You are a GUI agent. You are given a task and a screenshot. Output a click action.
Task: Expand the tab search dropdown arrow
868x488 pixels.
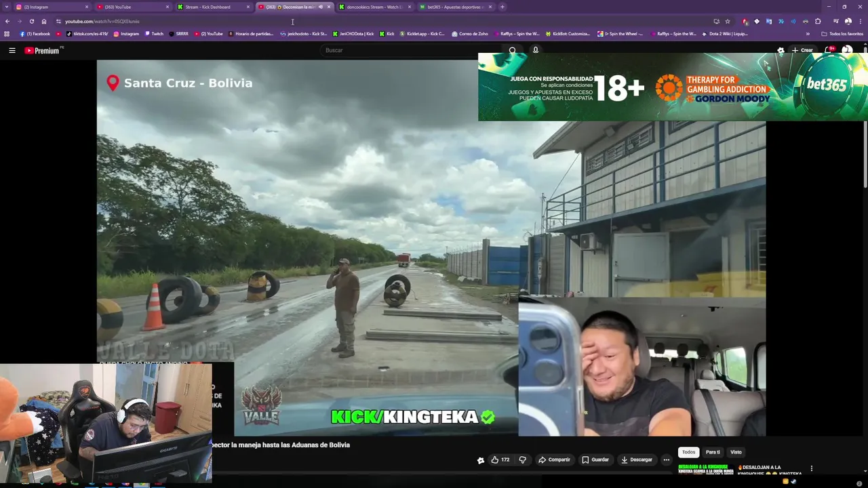click(x=7, y=7)
